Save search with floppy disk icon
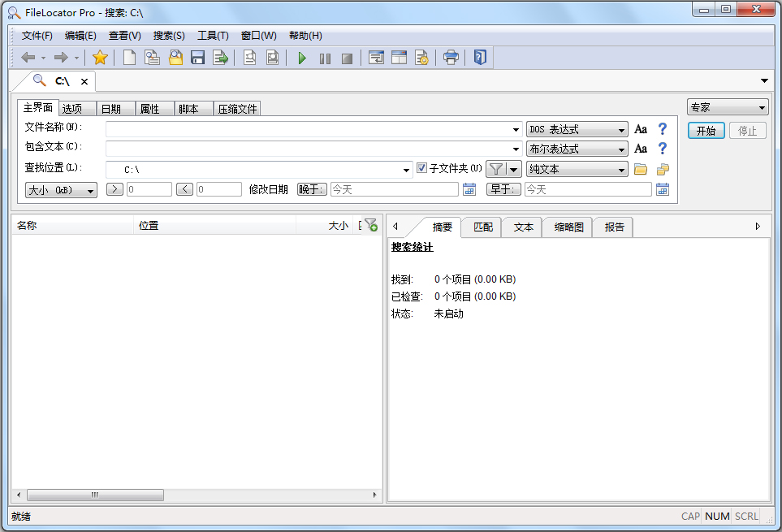The image size is (782, 532). [x=197, y=58]
